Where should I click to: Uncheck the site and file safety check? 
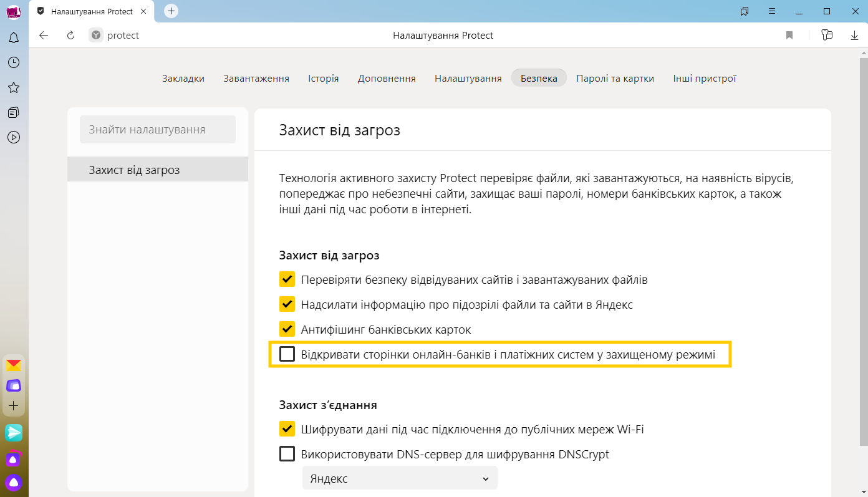tap(287, 279)
